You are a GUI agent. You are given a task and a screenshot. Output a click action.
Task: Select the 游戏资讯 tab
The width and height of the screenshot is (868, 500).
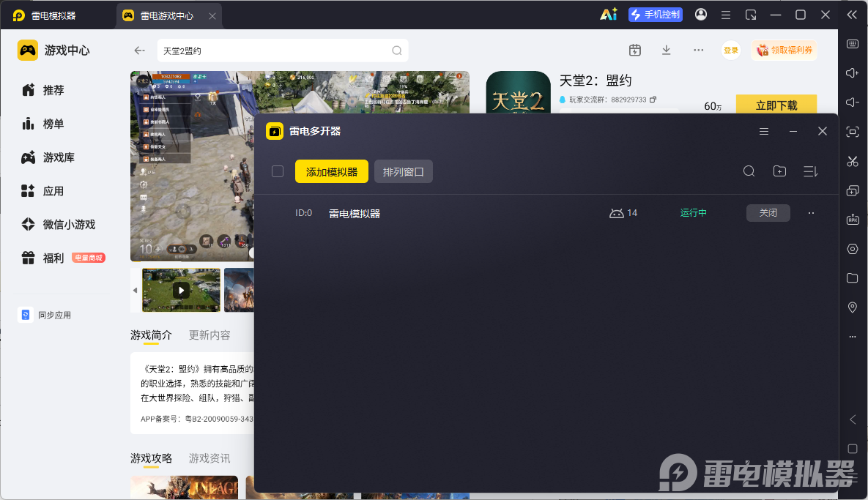click(209, 458)
